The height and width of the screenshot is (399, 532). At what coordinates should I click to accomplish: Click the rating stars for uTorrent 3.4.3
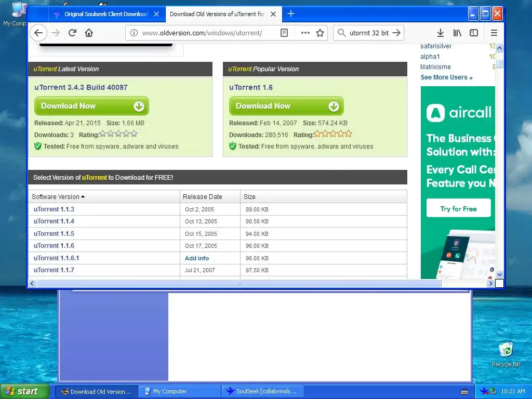118,134
